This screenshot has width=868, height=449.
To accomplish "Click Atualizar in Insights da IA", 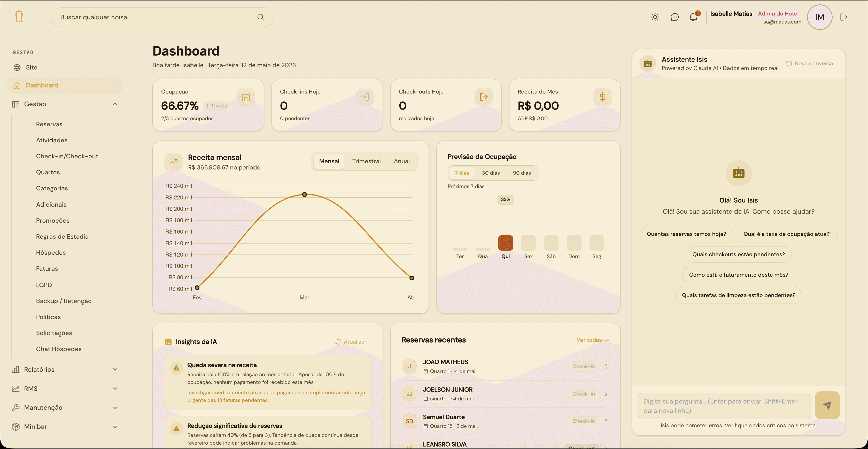I will coord(351,342).
